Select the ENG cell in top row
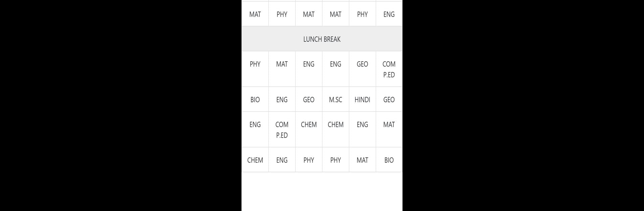 coord(389,14)
